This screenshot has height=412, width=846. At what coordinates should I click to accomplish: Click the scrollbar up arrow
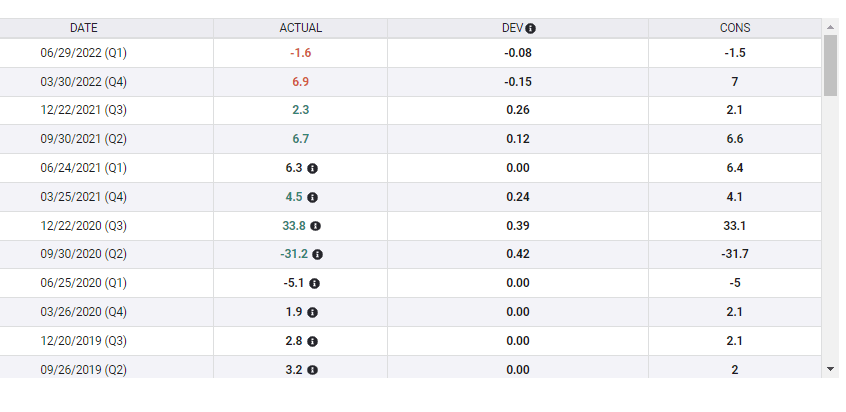830,27
